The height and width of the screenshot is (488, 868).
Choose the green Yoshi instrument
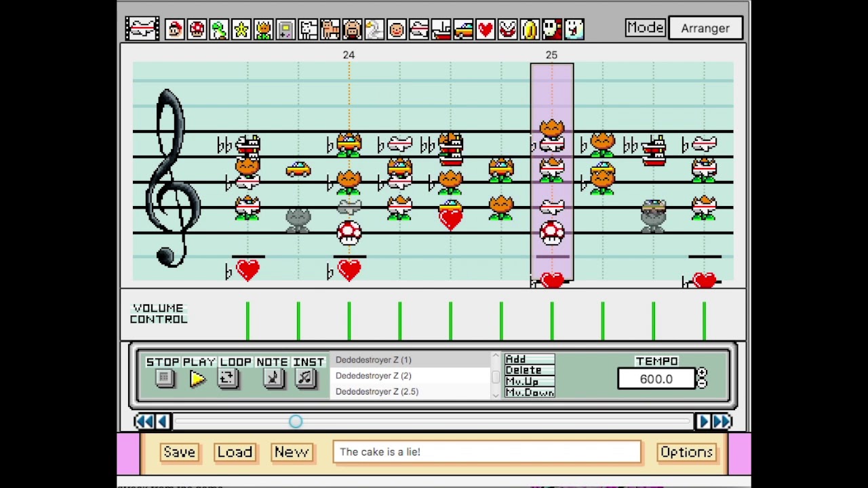click(219, 29)
